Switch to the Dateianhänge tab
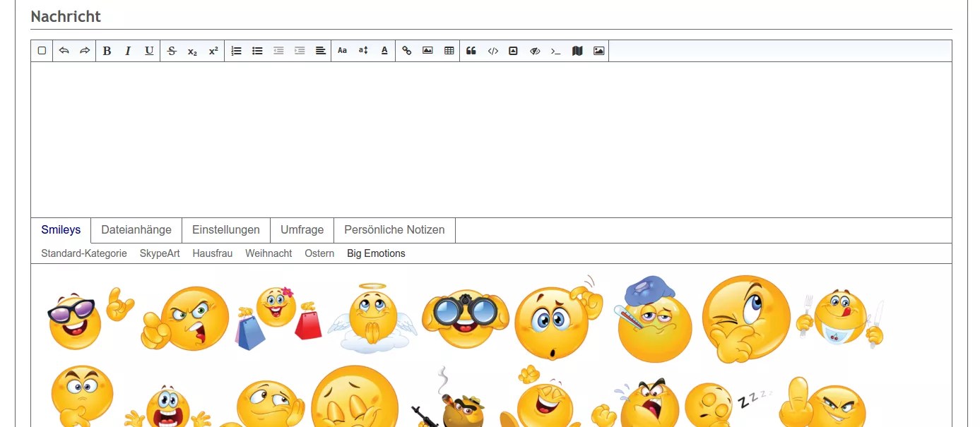 (x=136, y=230)
